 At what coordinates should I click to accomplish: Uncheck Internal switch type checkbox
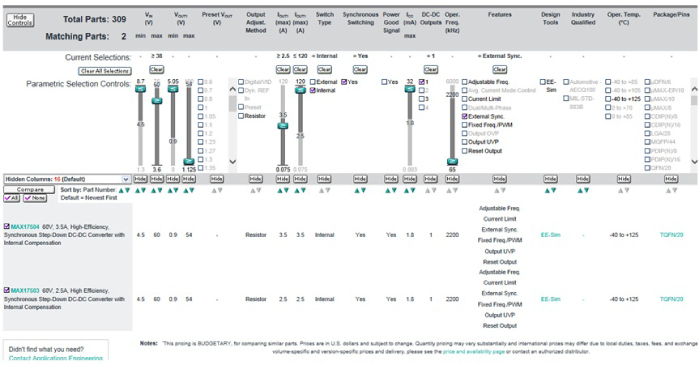click(312, 91)
